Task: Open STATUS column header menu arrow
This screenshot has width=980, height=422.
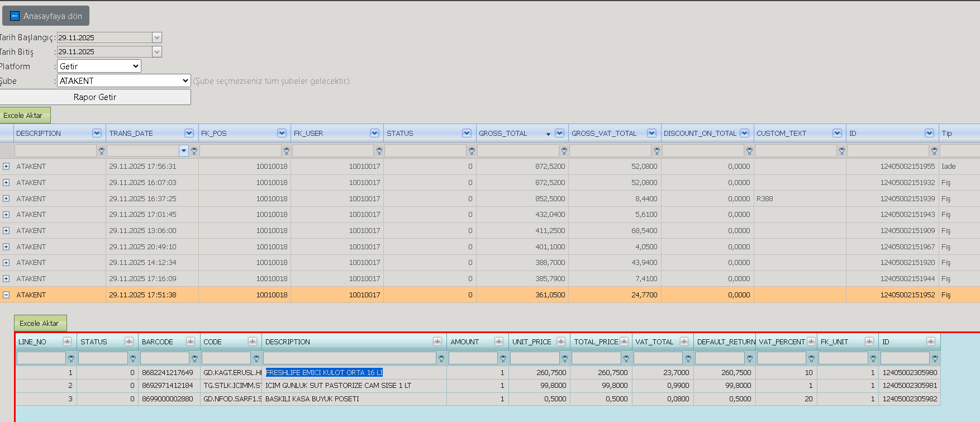Action: 467,133
